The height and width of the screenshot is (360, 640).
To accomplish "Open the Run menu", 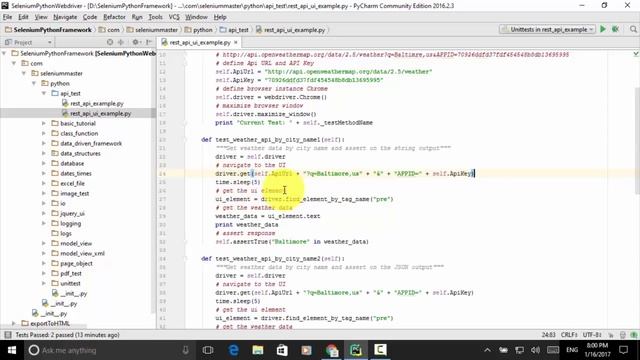I will (x=137, y=17).
